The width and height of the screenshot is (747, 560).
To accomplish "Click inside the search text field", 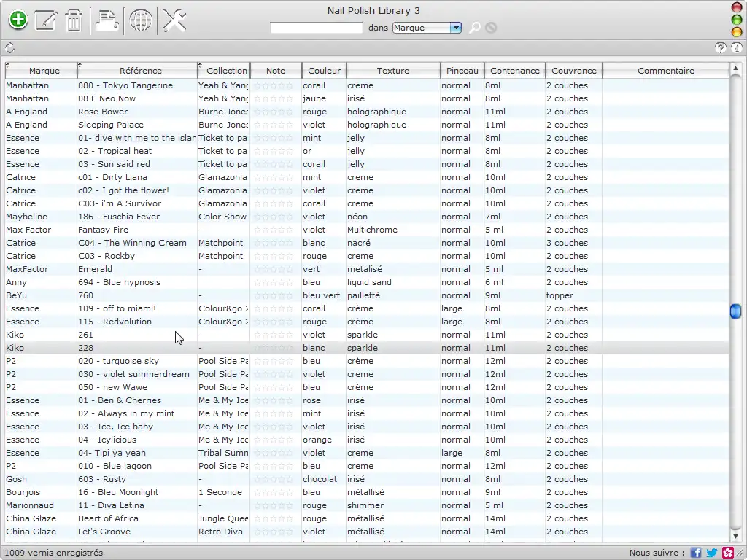I will pyautogui.click(x=317, y=28).
